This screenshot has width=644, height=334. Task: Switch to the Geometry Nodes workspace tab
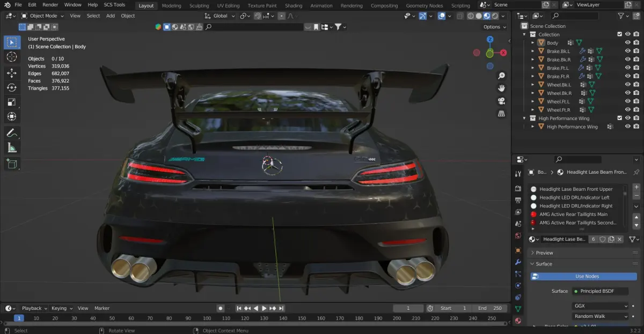point(425,5)
